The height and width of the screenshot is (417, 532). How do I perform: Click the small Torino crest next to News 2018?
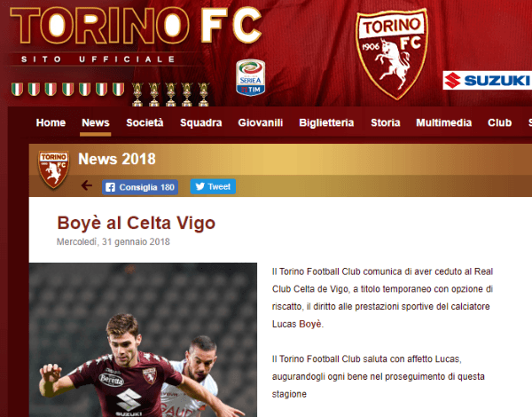point(53,169)
